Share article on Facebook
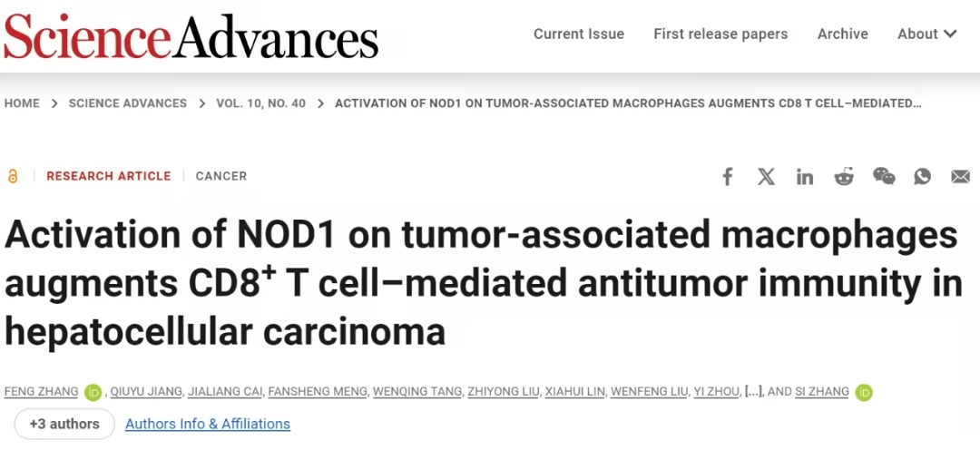980x450 pixels. [728, 177]
